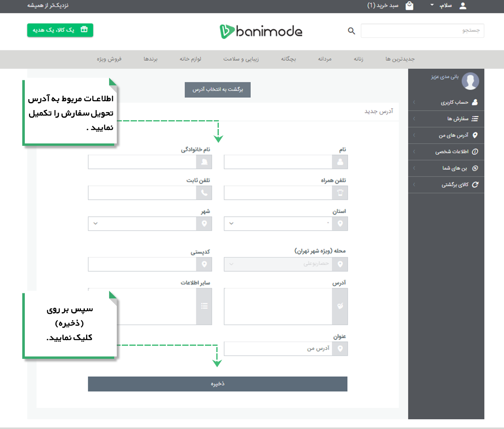The image size is (504, 429).
Task: Click the نام first name field
Action: 278,162
